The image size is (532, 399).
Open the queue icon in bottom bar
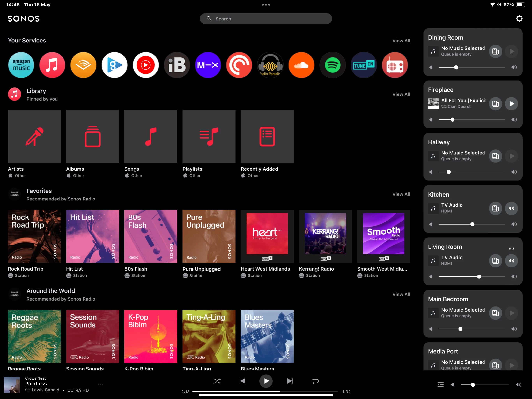coord(441,385)
